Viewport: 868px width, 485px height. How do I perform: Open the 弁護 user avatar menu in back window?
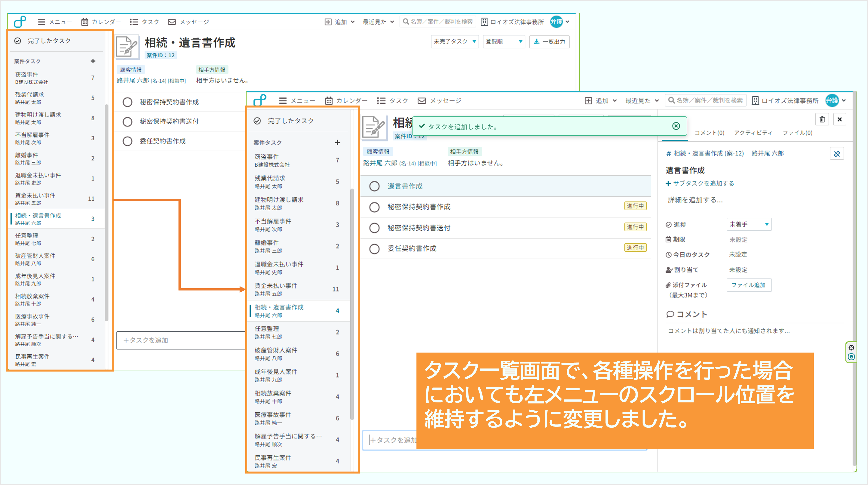click(560, 22)
